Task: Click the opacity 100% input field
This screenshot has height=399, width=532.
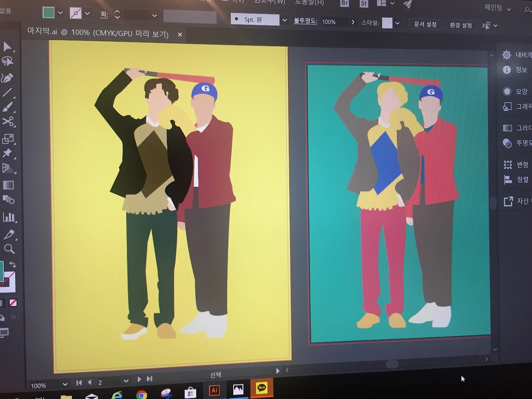Action: [x=334, y=22]
